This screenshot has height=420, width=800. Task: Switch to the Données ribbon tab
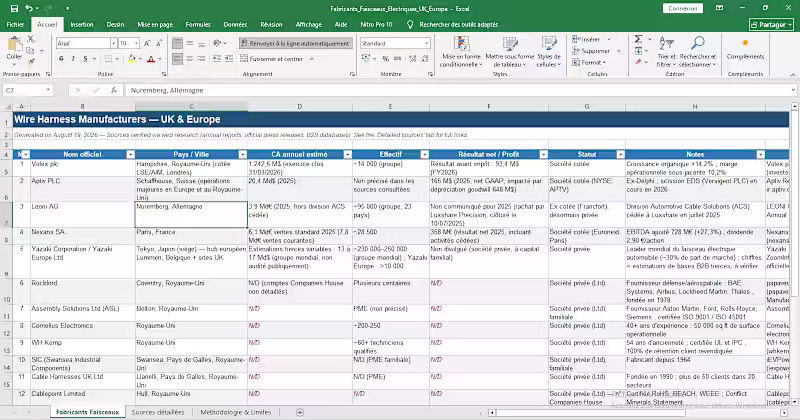pyautogui.click(x=235, y=24)
